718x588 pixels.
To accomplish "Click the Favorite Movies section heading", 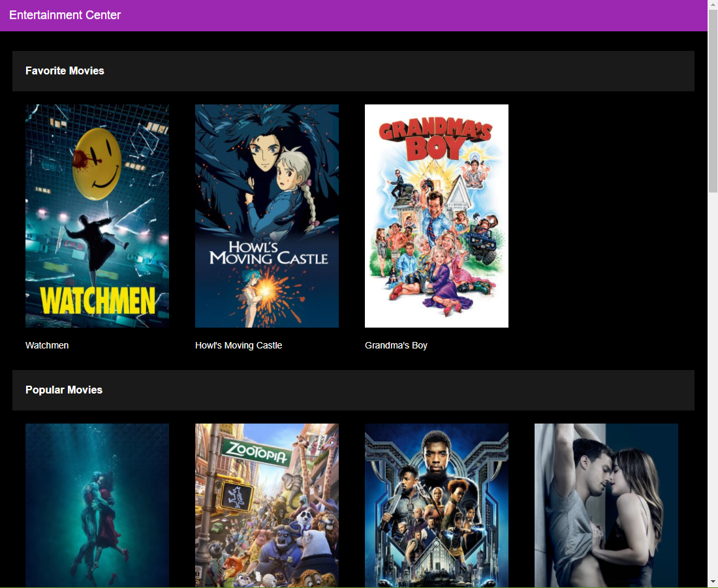I will click(x=65, y=71).
